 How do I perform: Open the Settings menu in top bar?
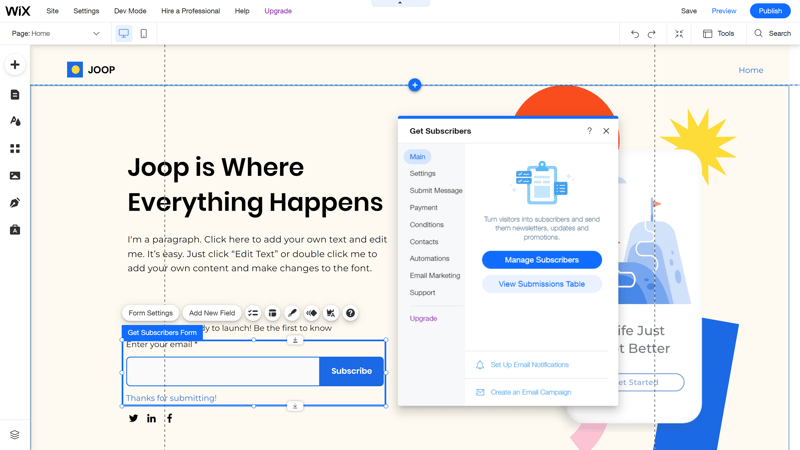[86, 11]
